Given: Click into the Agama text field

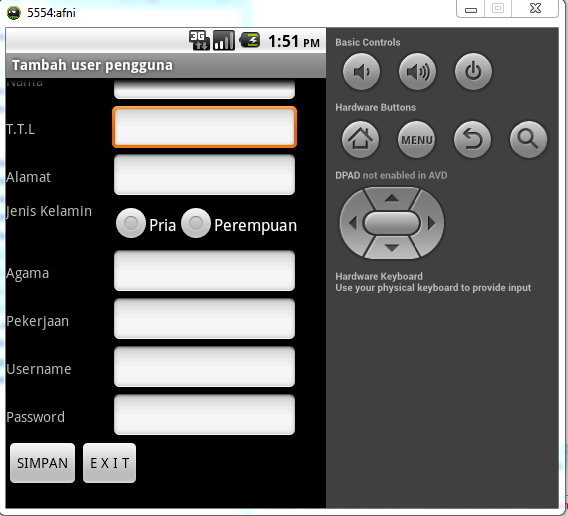Looking at the screenshot, I should tap(204, 271).
